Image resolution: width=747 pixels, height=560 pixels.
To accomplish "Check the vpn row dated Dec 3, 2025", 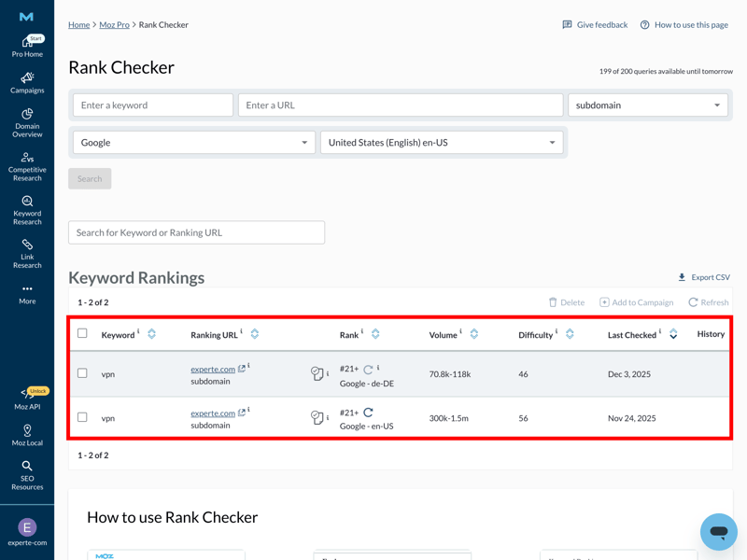I will point(82,373).
